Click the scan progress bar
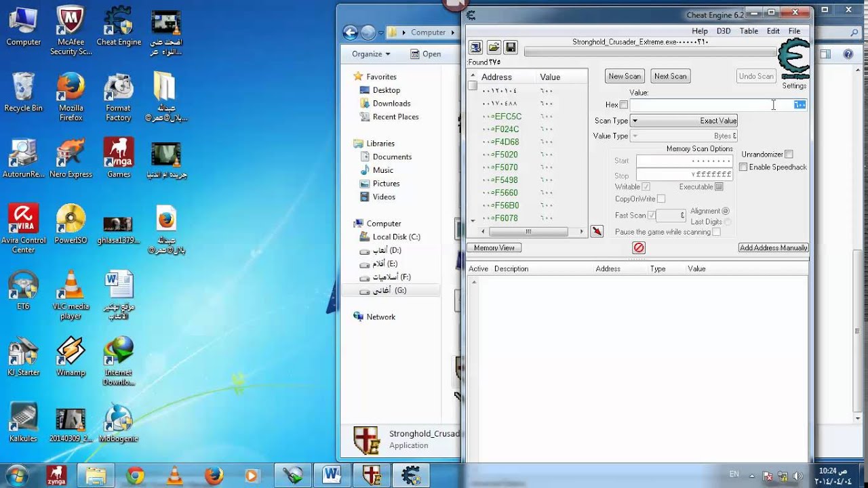The image size is (868, 488). pos(651,52)
